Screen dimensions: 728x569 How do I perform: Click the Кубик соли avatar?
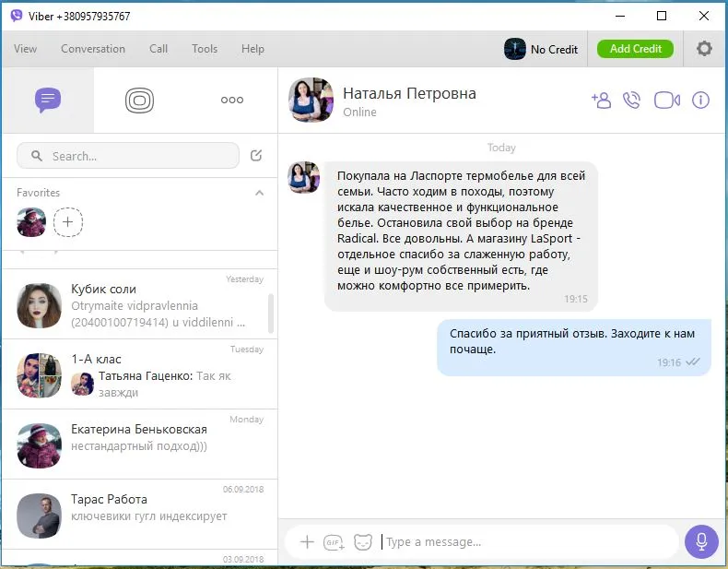coord(40,305)
